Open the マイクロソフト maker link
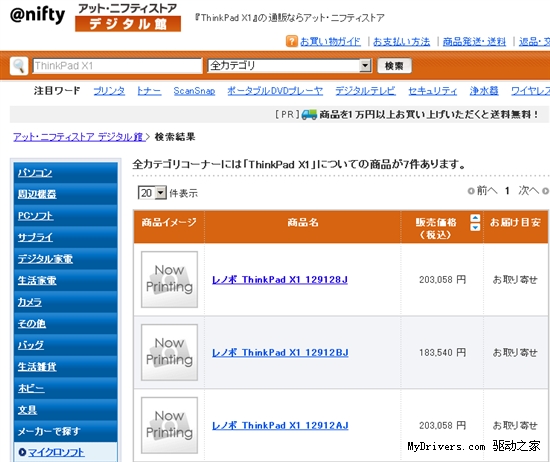Screen dimensions: 550x462 point(56,453)
